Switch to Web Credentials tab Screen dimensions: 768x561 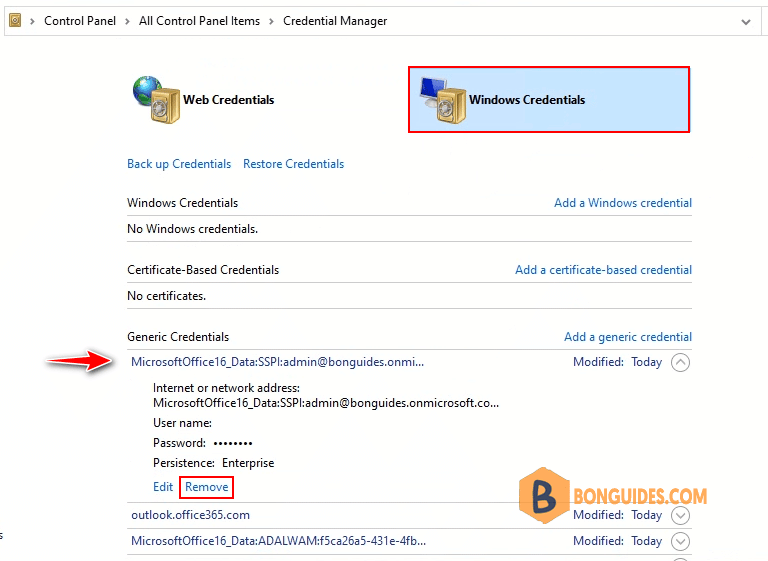(x=228, y=99)
